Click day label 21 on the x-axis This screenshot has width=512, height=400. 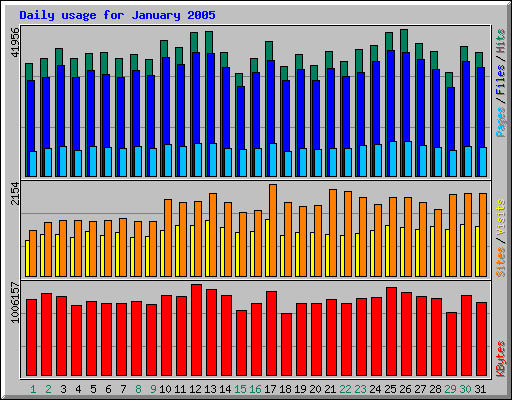(x=330, y=389)
